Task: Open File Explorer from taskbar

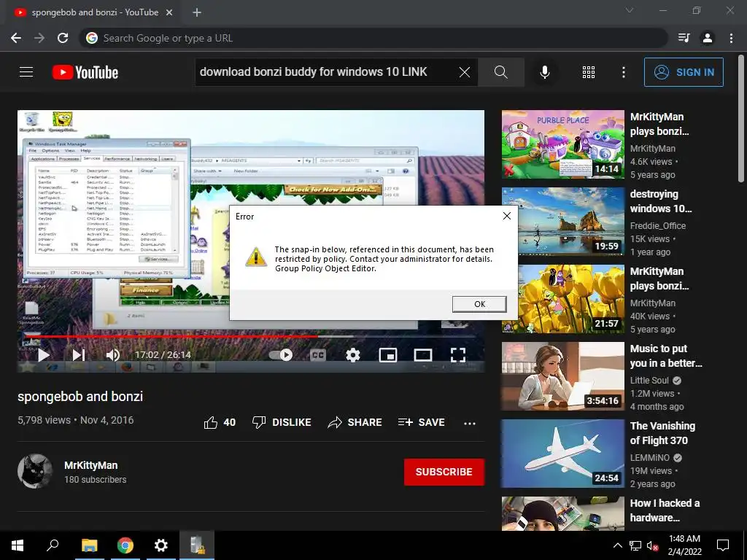Action: 89,545
